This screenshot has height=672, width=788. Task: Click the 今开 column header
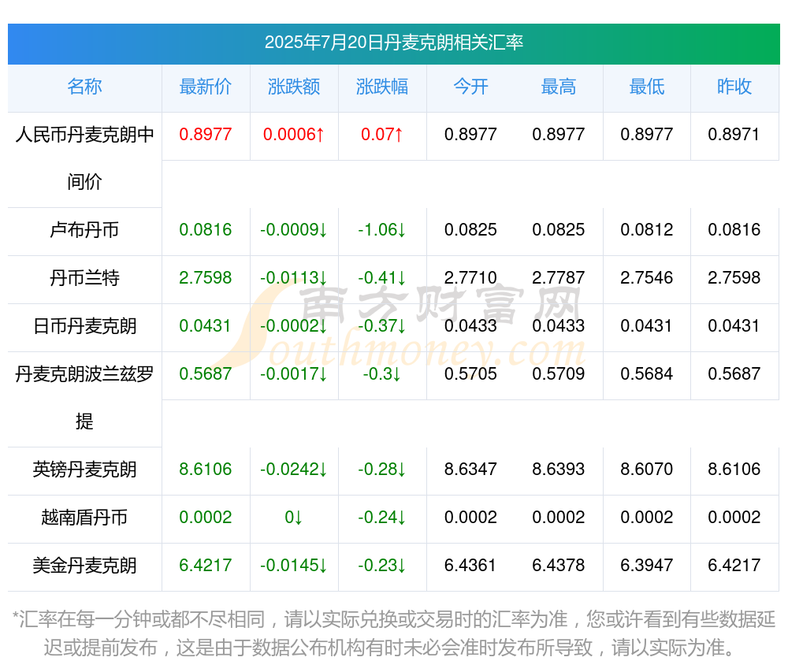(x=470, y=87)
